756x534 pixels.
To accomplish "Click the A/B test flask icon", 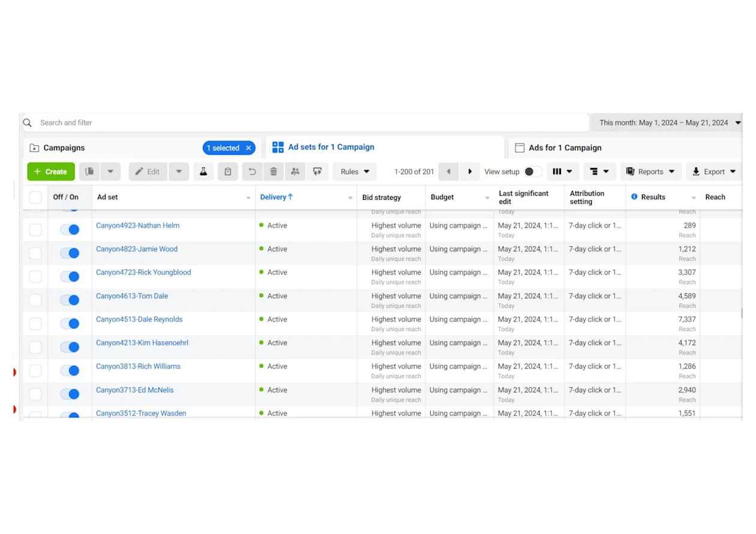I will pos(203,172).
